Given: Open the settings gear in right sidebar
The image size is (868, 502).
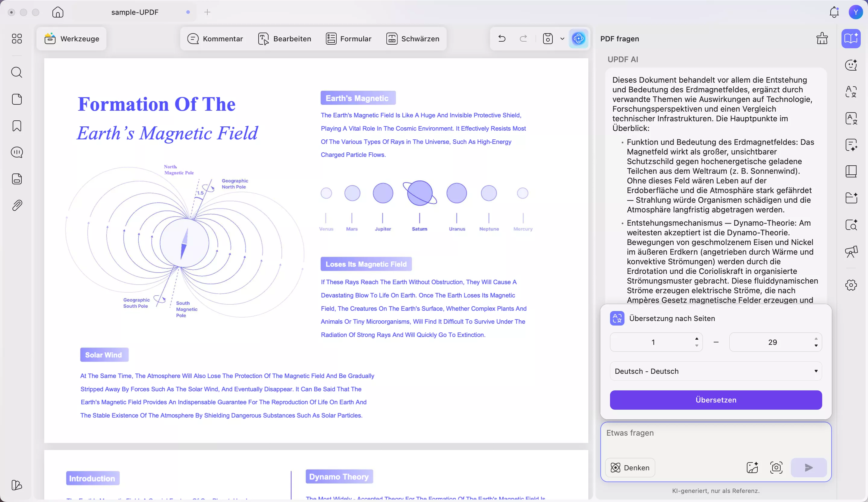Looking at the screenshot, I should 851,285.
